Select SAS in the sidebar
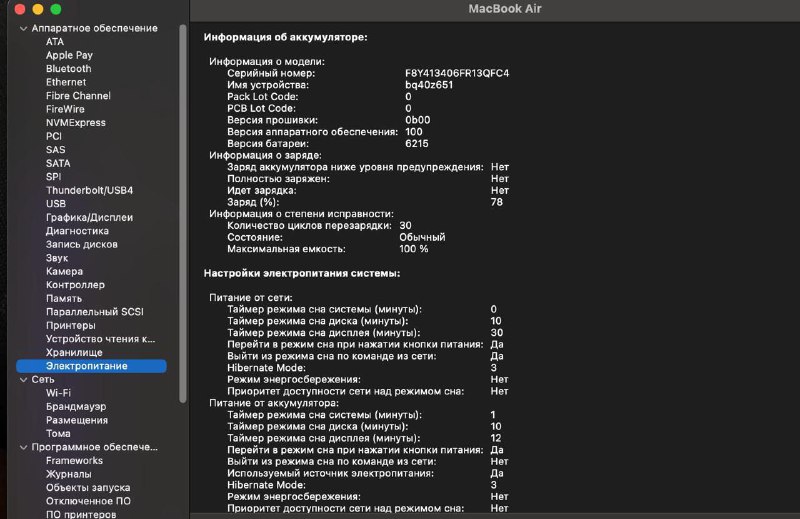800x519 pixels. 55,150
